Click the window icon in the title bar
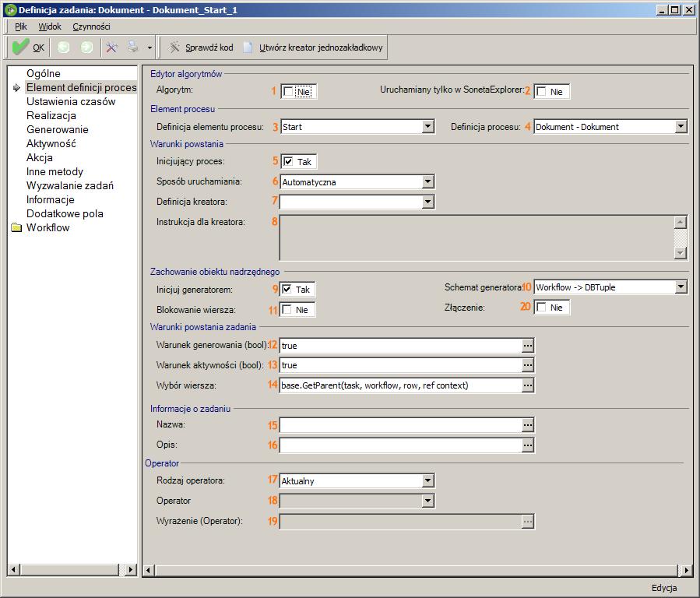Image resolution: width=700 pixels, height=598 pixels. coord(10,10)
